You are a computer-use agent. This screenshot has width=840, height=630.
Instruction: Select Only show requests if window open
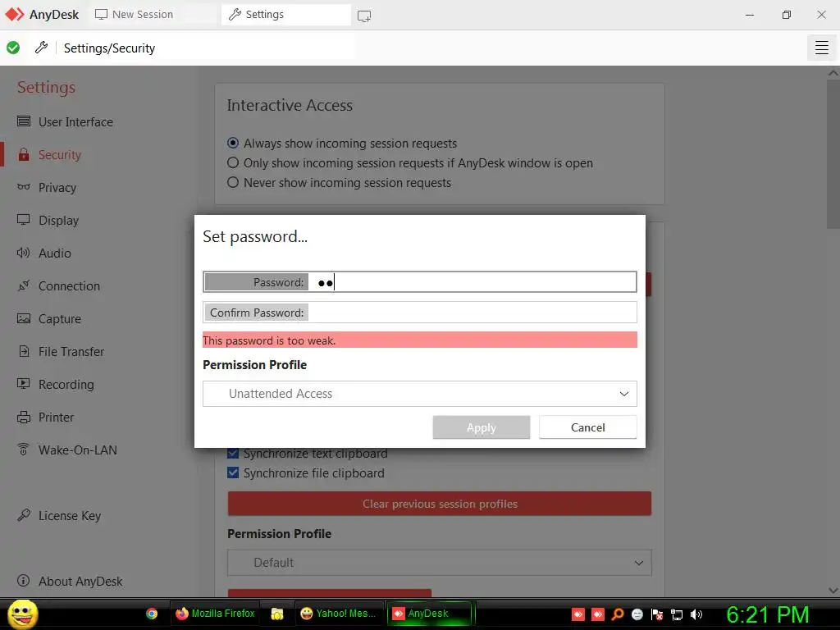pyautogui.click(x=233, y=163)
